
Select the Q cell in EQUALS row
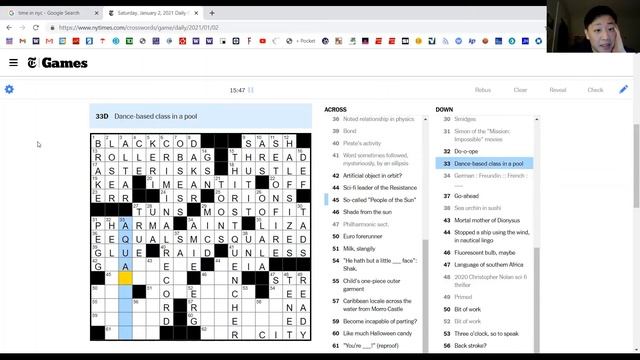click(x=125, y=238)
